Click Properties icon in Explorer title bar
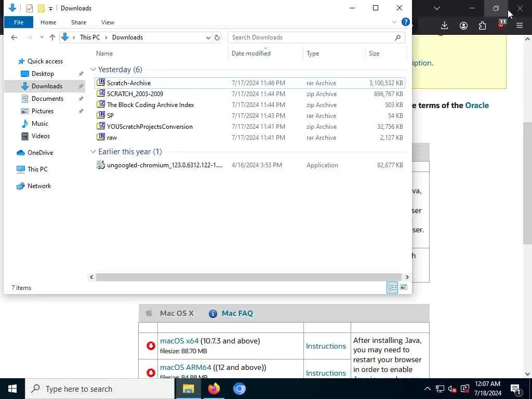Screen dimensions: 532x399 [30, 8]
